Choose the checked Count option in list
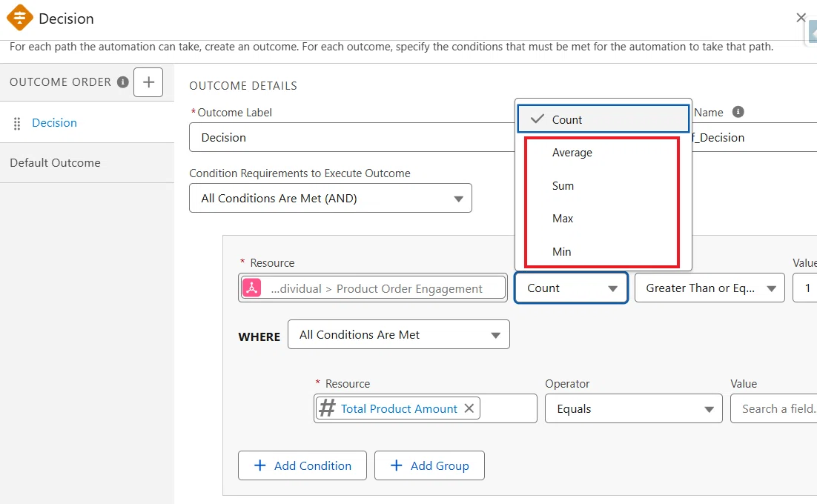Image resolution: width=817 pixels, height=504 pixels. (x=603, y=119)
